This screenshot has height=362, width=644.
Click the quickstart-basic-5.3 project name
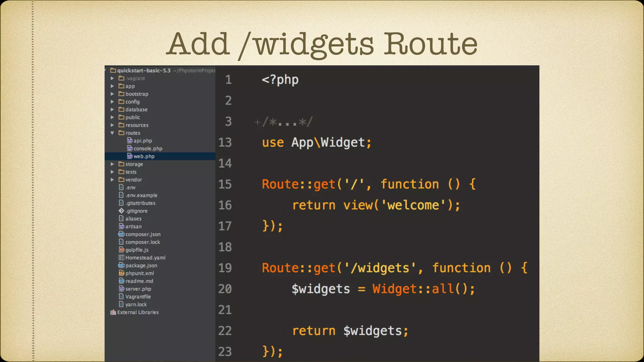point(144,70)
